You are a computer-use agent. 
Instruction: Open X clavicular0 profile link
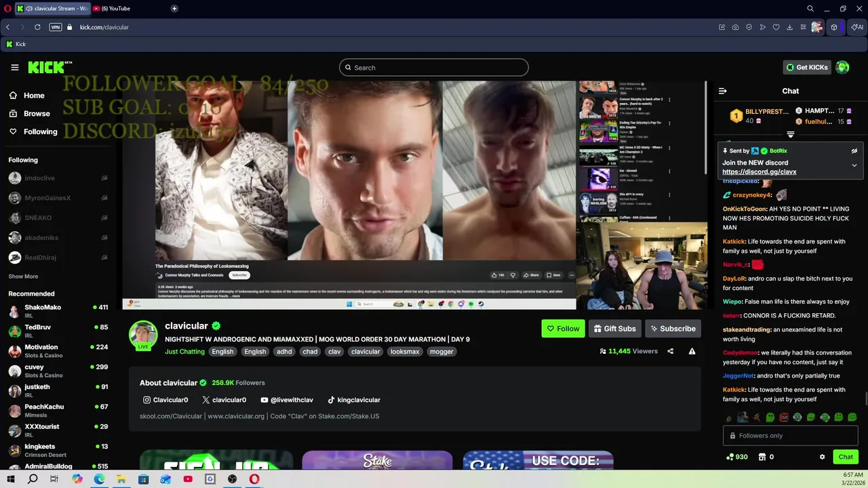coord(224,400)
